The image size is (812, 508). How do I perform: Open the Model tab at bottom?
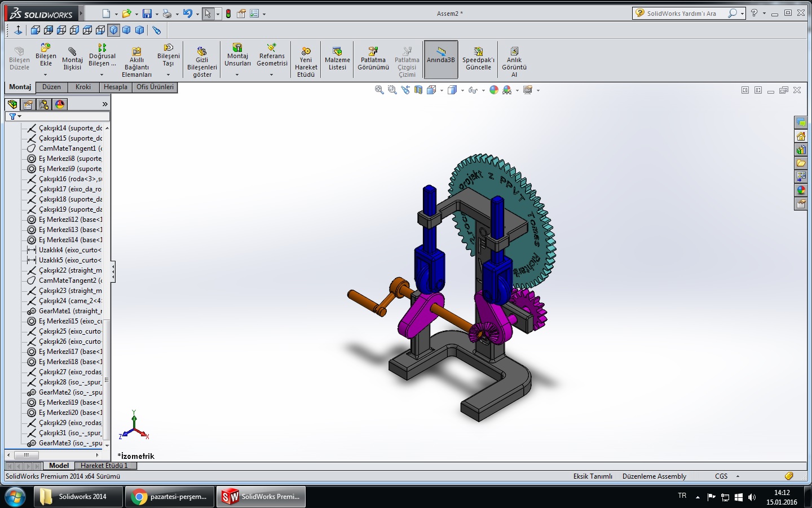(59, 466)
